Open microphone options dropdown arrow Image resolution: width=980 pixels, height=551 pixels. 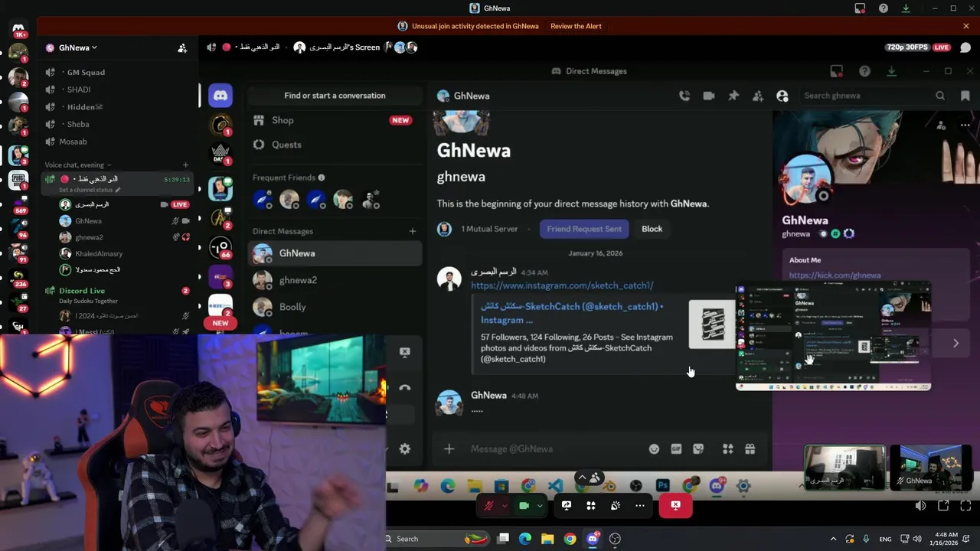[504, 506]
